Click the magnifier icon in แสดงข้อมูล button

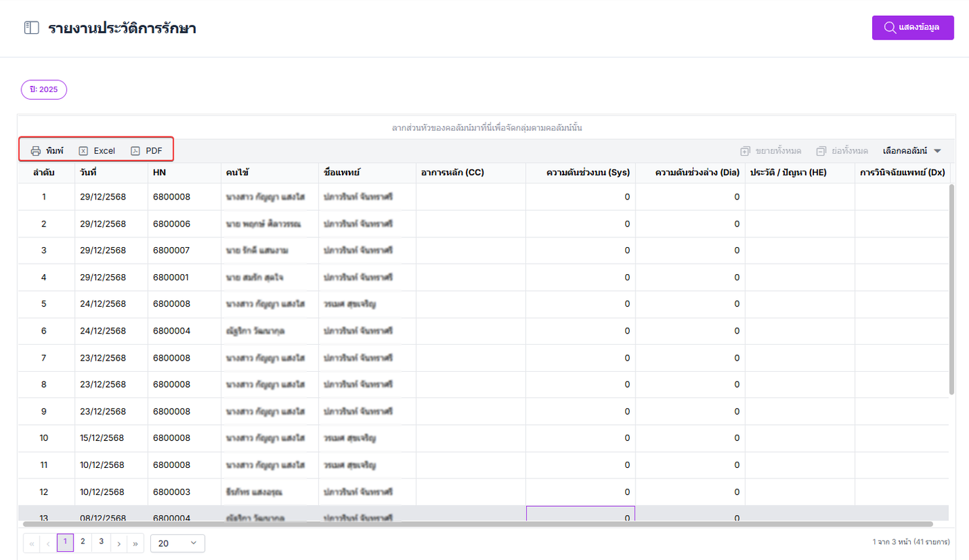[x=890, y=28]
